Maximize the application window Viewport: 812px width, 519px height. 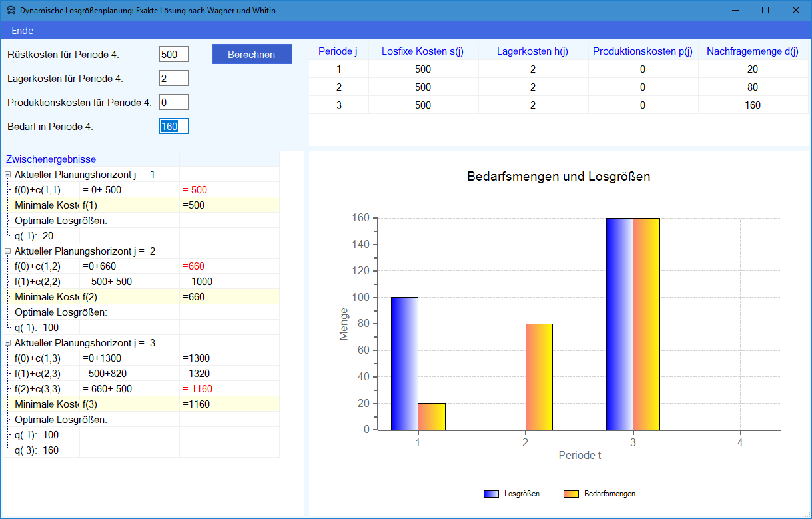point(765,11)
